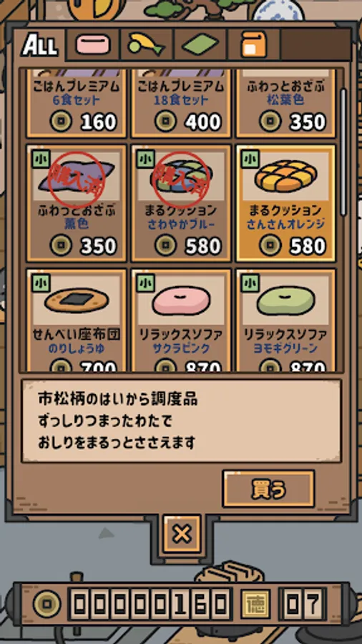Select purchased ふわっとおざぶ 菫色 cushion
Viewport: 362px width, 644px height.
77,203
